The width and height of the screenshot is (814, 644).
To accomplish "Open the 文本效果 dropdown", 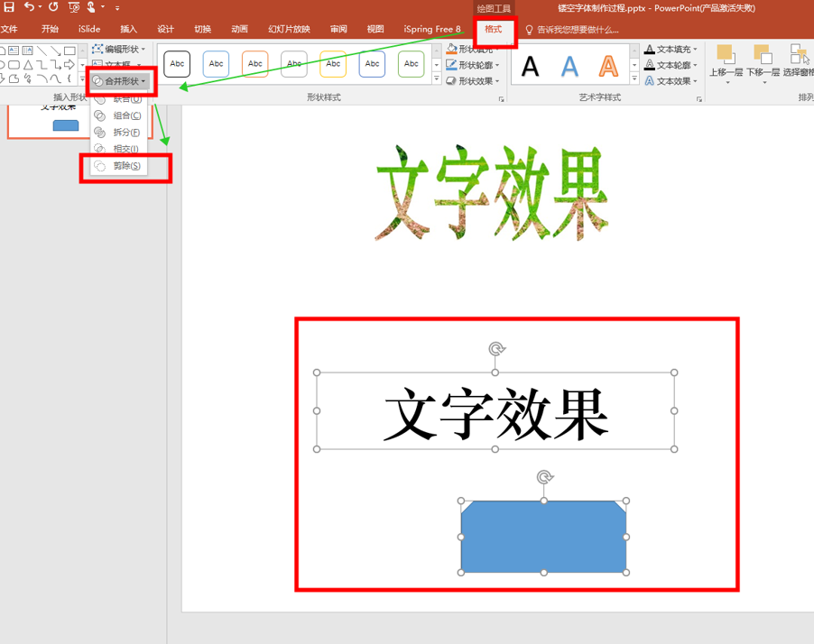I will coord(671,81).
